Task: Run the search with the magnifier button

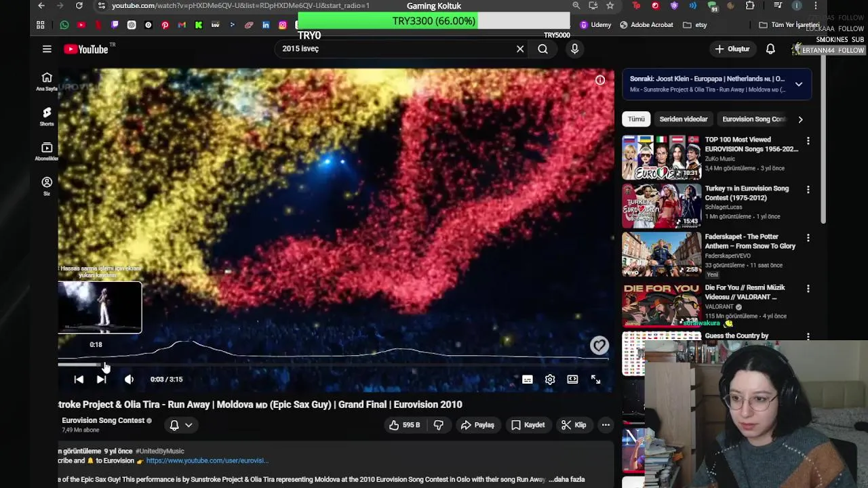Action: (542, 49)
